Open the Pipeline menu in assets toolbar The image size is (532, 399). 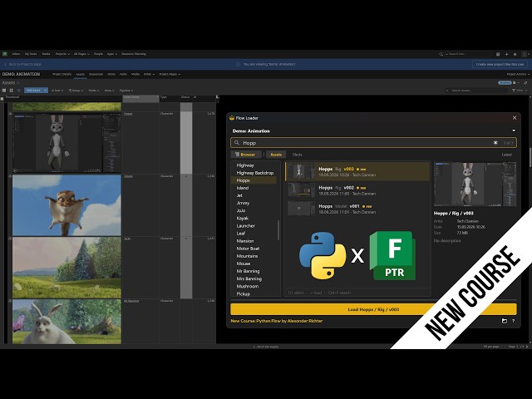tap(126, 91)
